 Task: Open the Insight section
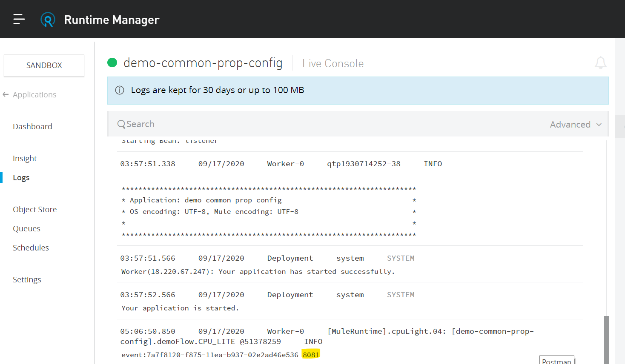[25, 158]
